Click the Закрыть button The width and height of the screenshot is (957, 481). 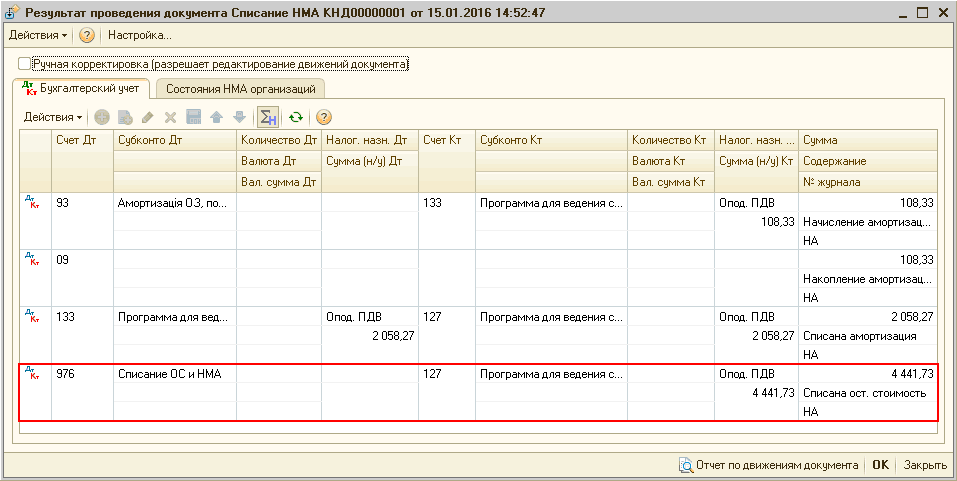pyautogui.click(x=925, y=465)
